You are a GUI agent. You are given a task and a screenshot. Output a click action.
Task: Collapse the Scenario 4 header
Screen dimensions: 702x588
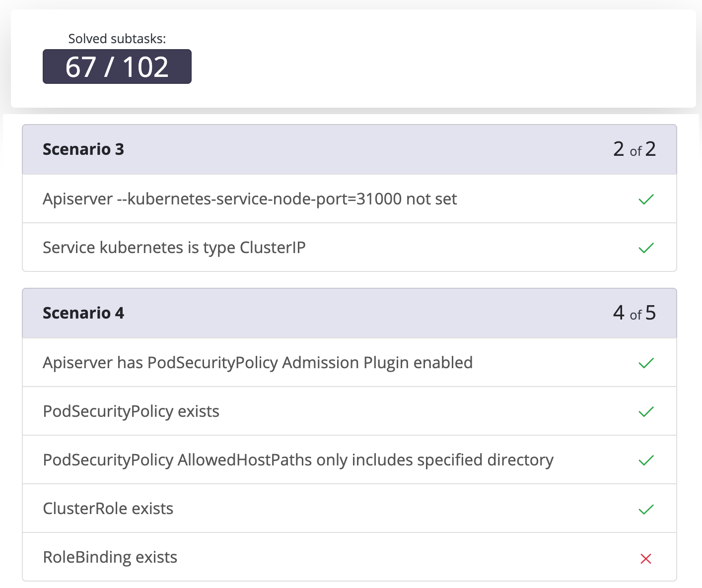coord(83,313)
